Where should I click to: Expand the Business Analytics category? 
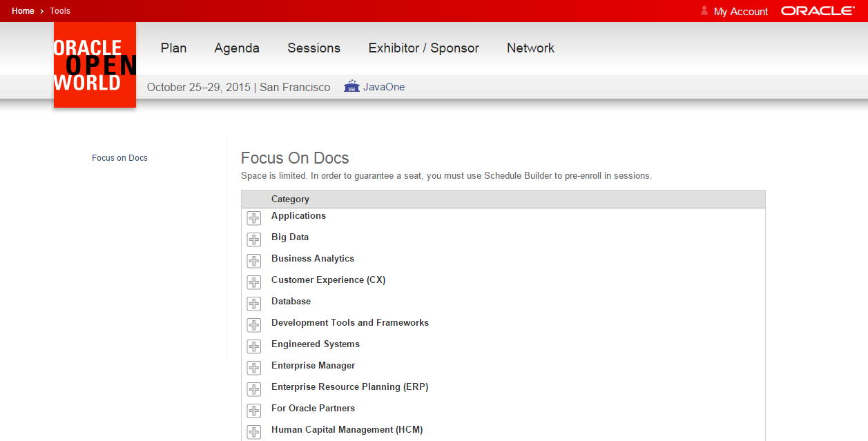[x=254, y=261]
